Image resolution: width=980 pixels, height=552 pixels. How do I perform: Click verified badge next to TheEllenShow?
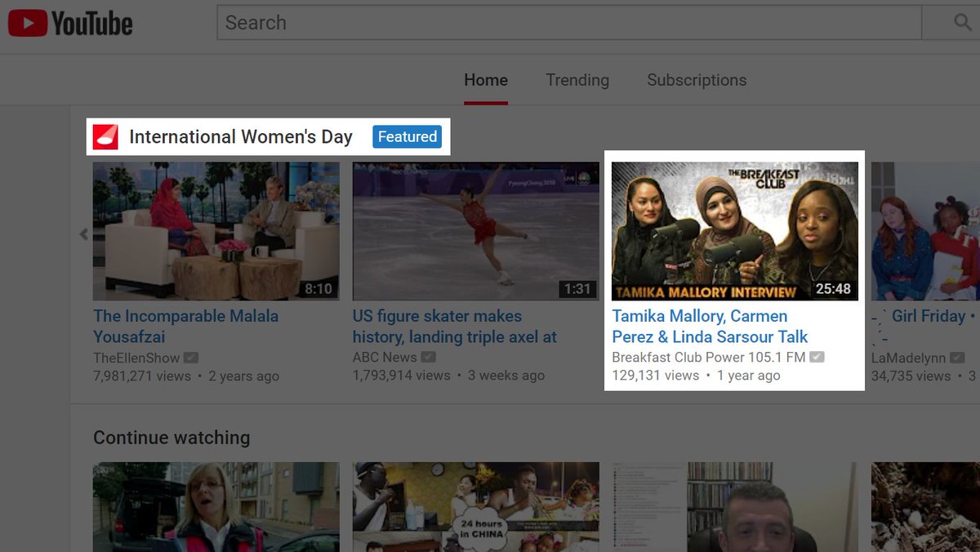[x=191, y=358]
